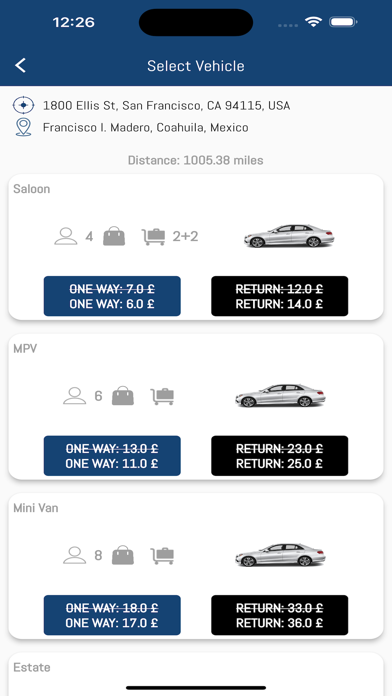Pick Mini Van RETURN 36.0 £
Screen dimensions: 392x696
tap(280, 615)
